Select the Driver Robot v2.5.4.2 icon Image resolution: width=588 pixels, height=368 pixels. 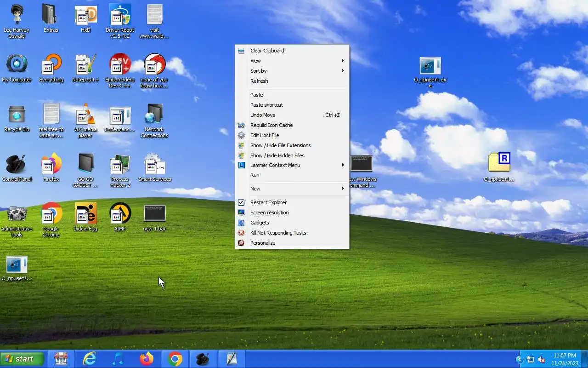click(120, 21)
